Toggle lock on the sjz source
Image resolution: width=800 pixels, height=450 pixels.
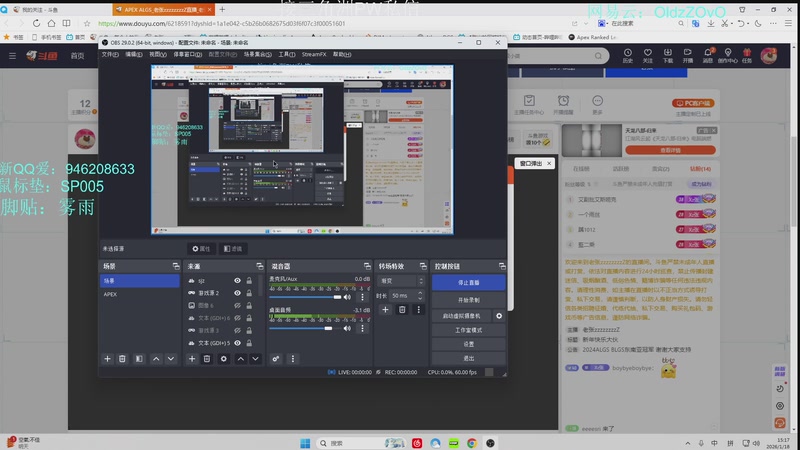point(249,281)
